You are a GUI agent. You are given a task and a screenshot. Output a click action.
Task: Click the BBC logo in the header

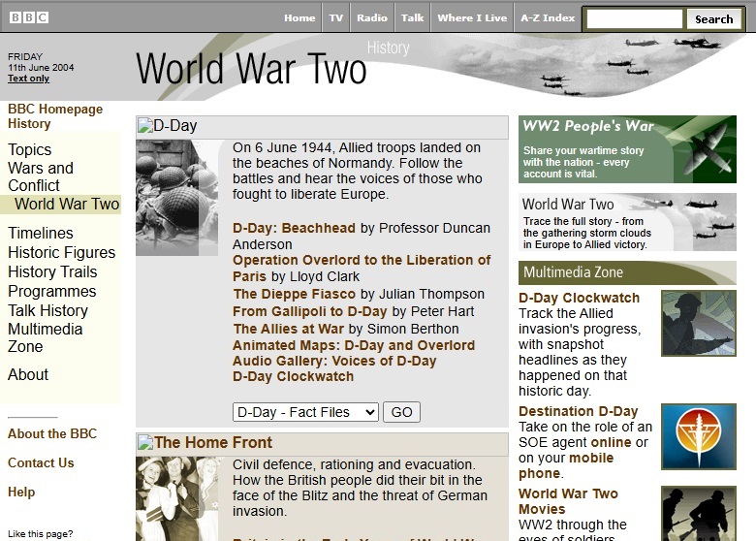pos(29,17)
